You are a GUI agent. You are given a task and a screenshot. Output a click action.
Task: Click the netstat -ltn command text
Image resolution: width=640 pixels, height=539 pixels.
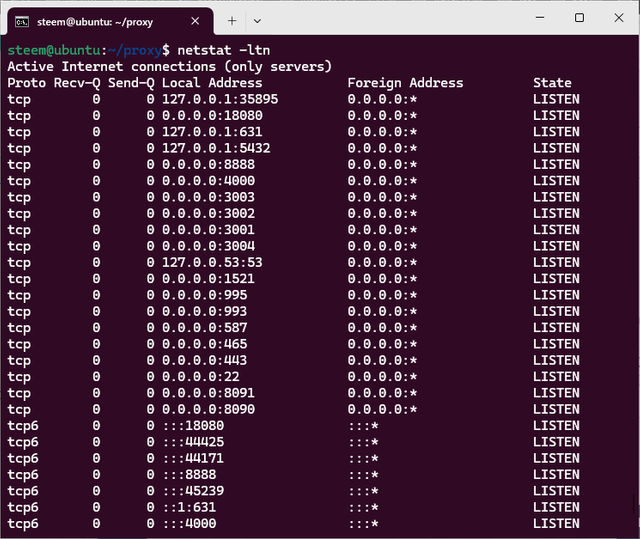point(224,50)
